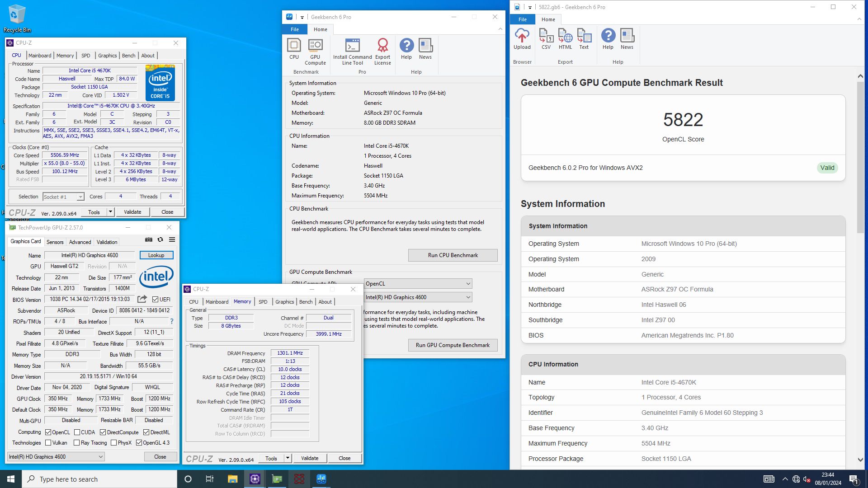Take a GPU-Z screenshot with camera icon
868x488 pixels.
[149, 239]
